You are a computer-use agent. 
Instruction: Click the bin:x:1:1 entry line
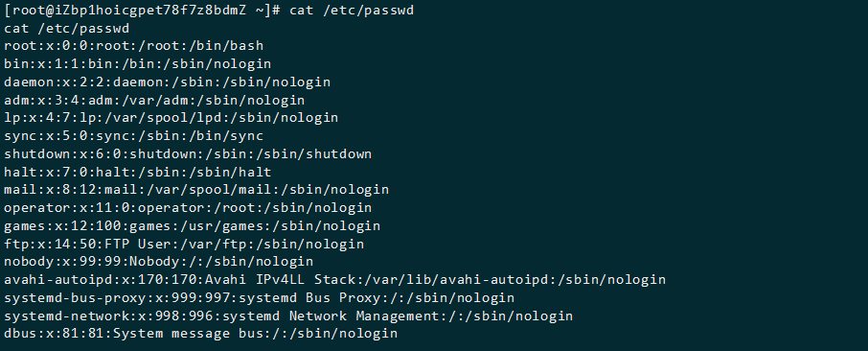coord(138,64)
